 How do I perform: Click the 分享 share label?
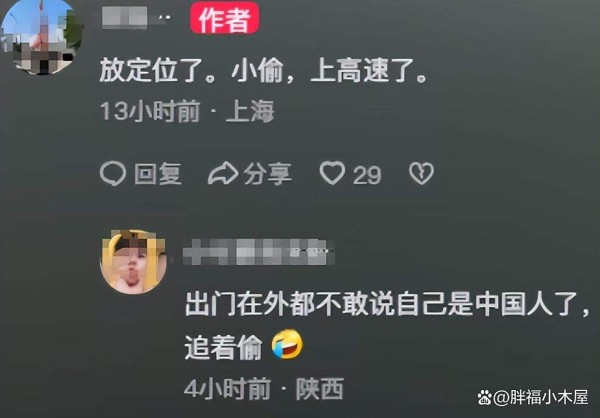point(268,174)
